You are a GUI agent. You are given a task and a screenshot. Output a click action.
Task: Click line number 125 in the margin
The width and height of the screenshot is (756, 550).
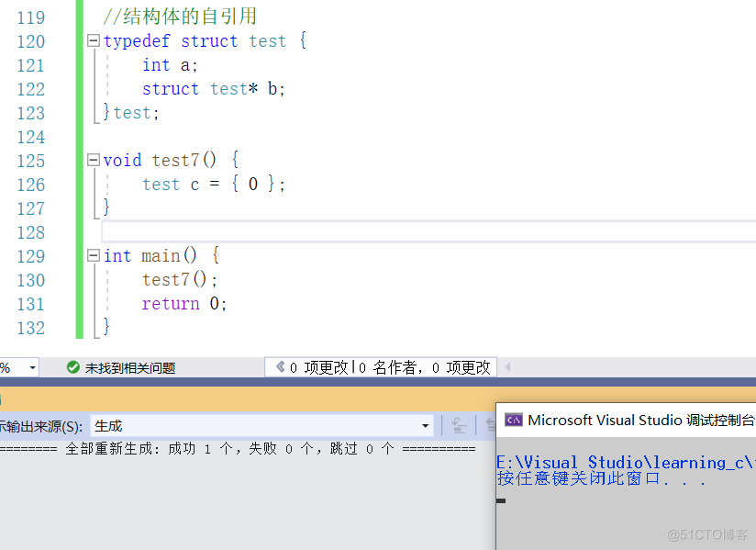[31, 160]
